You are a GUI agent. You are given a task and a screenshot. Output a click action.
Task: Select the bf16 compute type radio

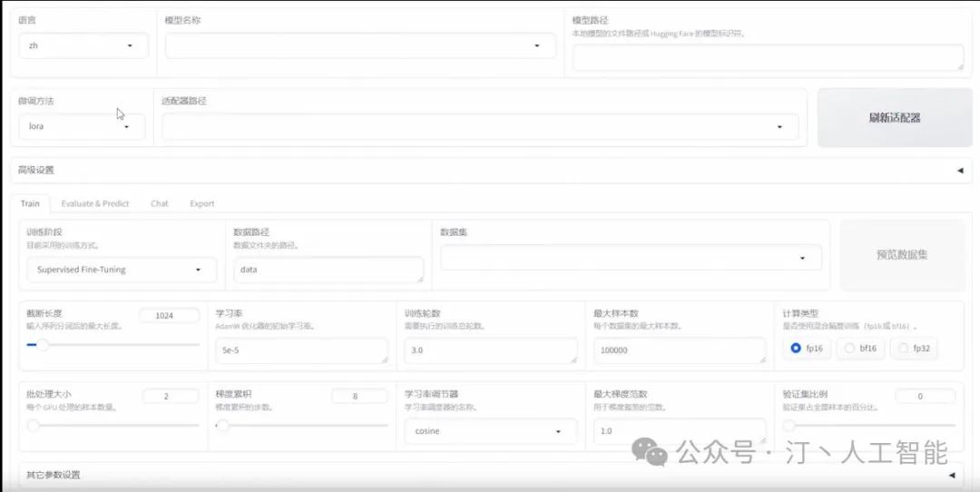[x=860, y=349]
